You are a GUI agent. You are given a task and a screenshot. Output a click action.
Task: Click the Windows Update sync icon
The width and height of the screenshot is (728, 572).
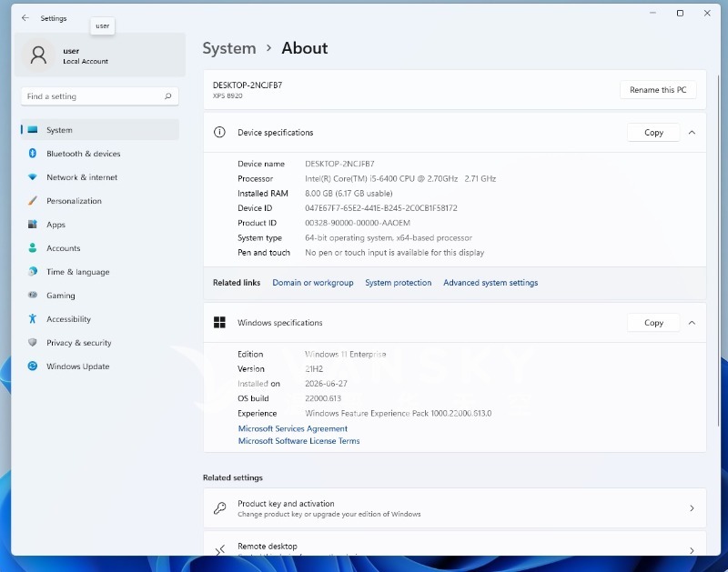pos(33,366)
